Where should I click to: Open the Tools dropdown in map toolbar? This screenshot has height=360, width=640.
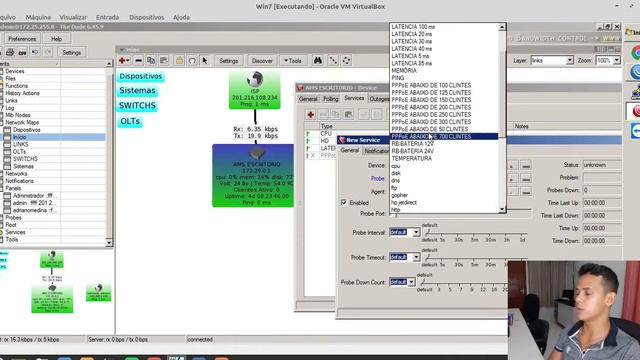[x=292, y=61]
